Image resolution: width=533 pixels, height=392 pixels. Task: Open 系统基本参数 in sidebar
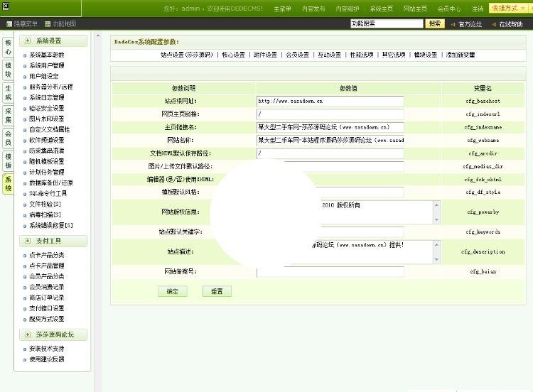pos(47,55)
